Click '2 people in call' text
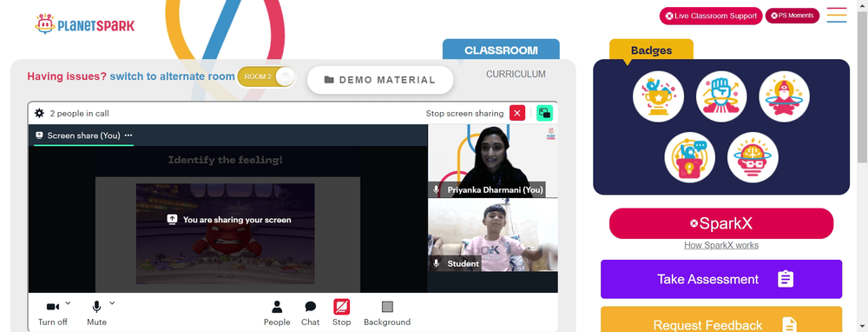This screenshot has height=332, width=868. point(79,113)
